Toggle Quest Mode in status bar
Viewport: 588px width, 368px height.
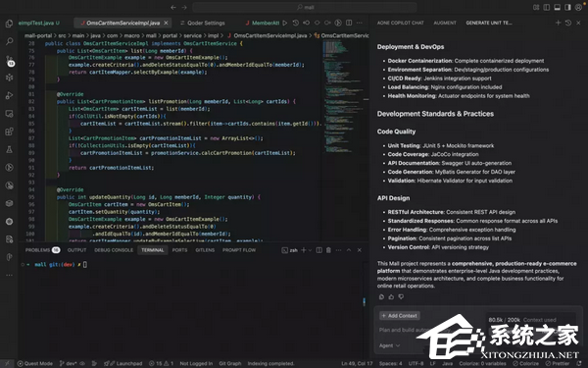(x=35, y=363)
